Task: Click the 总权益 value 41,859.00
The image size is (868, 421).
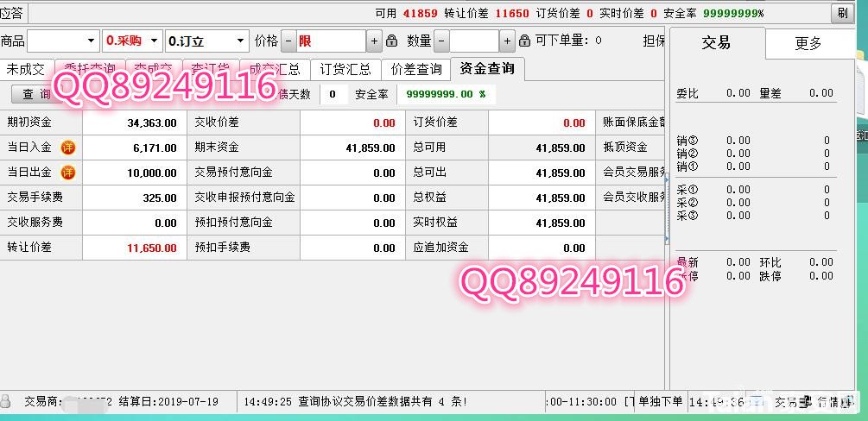Action: pyautogui.click(x=561, y=198)
